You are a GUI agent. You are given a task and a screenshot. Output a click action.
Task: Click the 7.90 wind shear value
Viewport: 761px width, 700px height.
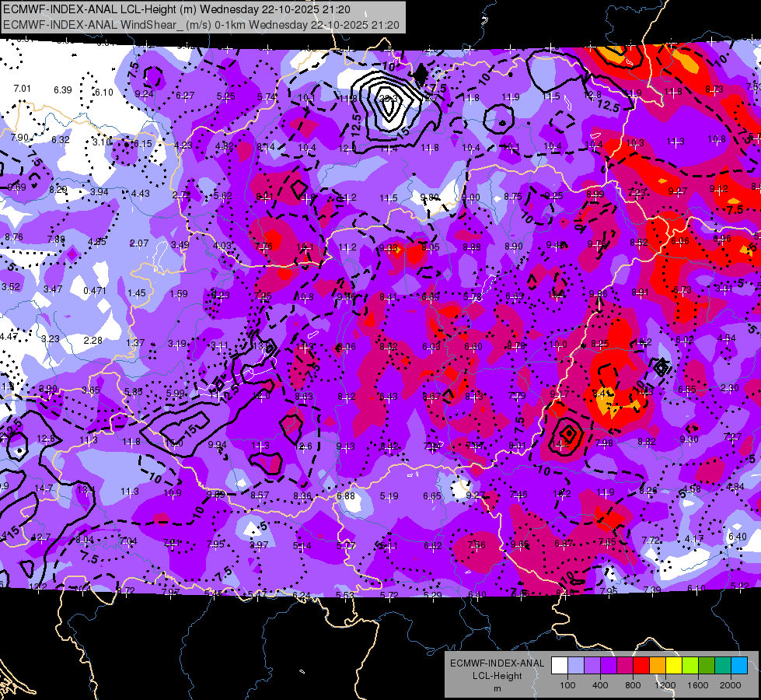(20, 138)
